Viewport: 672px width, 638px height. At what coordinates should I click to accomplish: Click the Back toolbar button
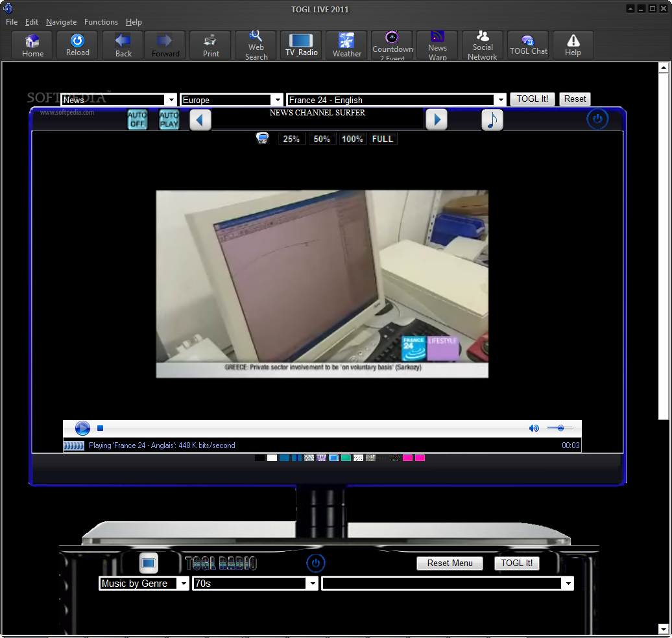(123, 45)
